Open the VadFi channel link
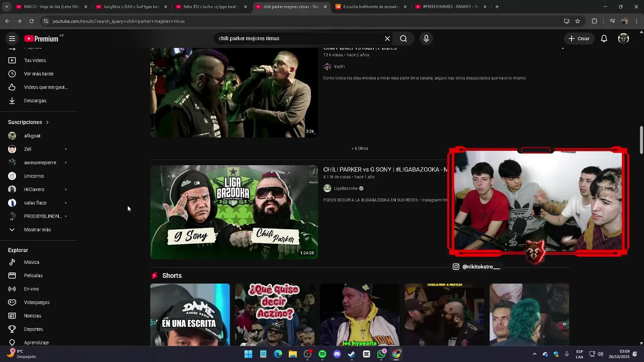This screenshot has height=362, width=644. tap(339, 66)
